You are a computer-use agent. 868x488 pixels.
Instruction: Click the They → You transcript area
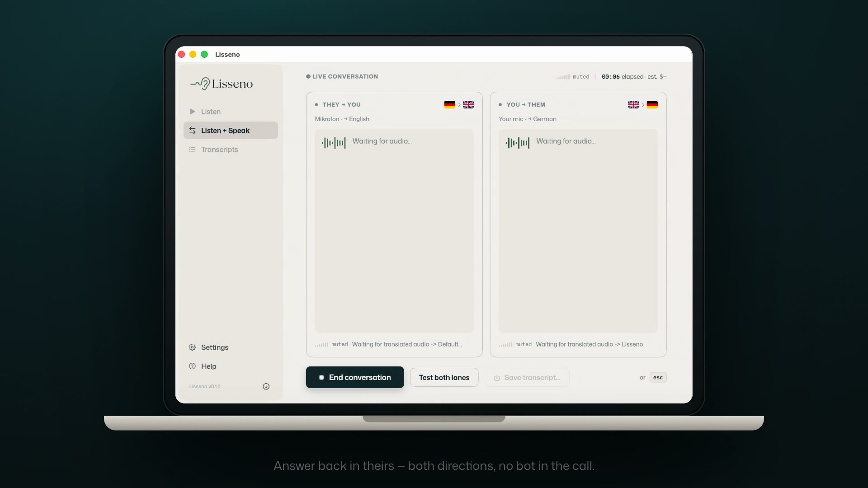(x=394, y=231)
